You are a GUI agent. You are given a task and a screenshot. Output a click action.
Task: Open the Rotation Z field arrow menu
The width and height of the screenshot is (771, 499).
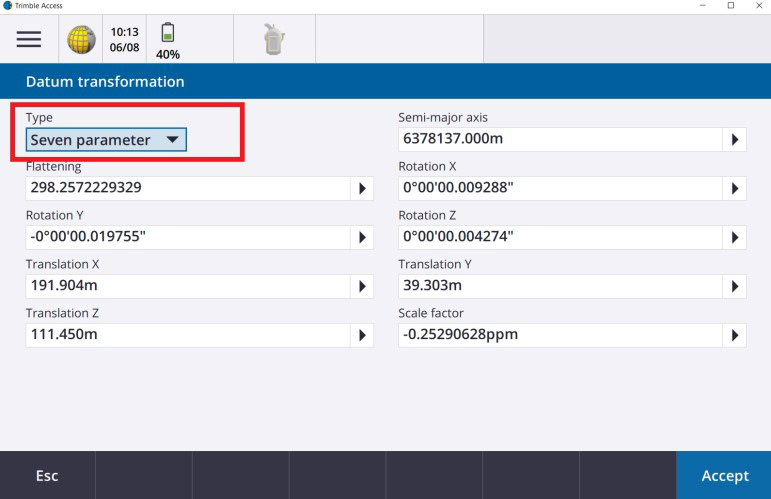pyautogui.click(x=735, y=237)
